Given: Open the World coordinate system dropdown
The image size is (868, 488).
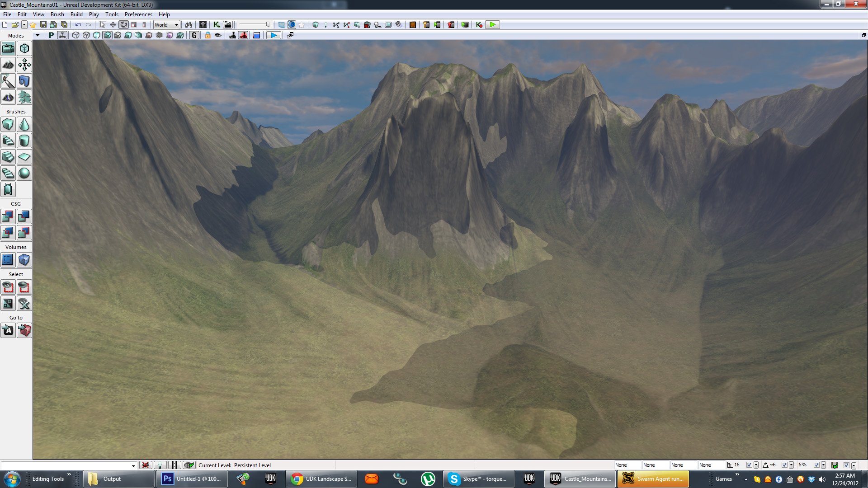Looking at the screenshot, I should [x=166, y=25].
